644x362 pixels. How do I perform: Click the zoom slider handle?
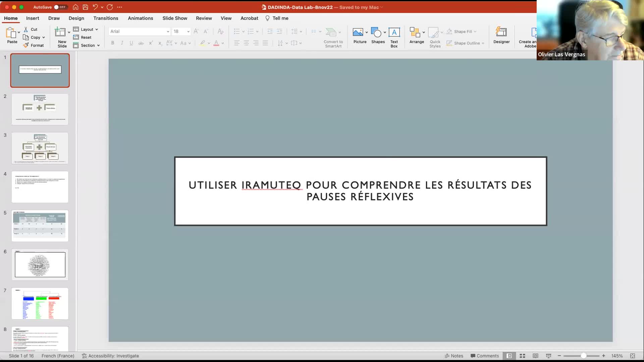tap(583, 356)
